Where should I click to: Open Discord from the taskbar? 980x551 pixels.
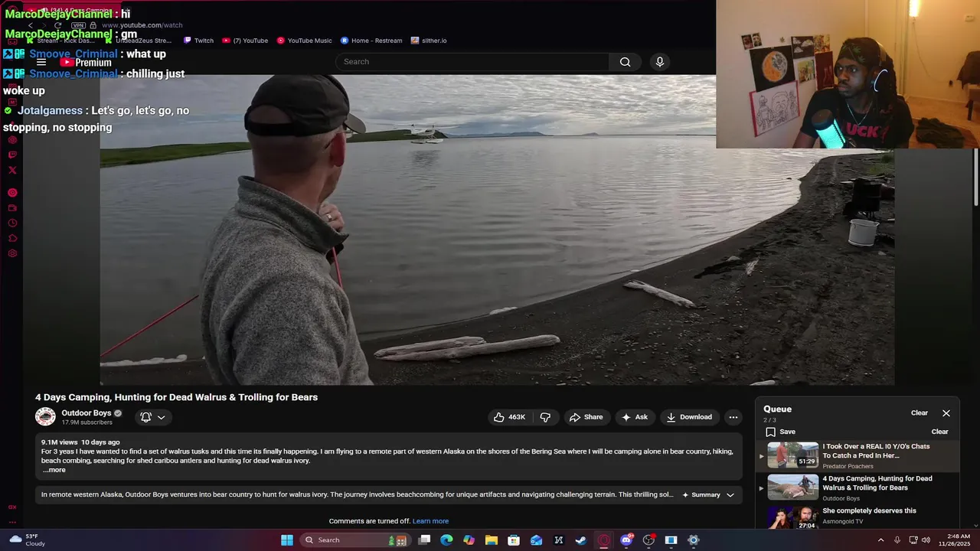626,540
